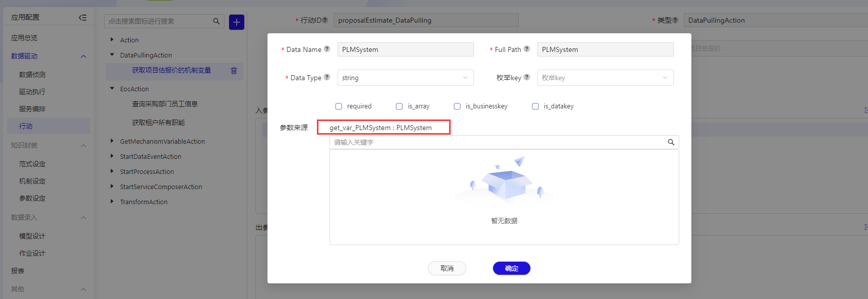Toggle the required checkbox
This screenshot has height=299, width=868.
(x=339, y=106)
